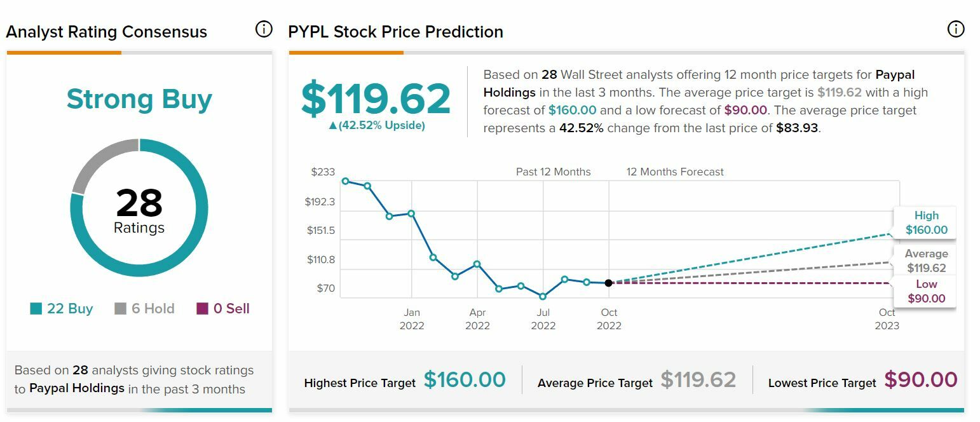
Task: Select the 6 Hold legend label
Action: click(x=153, y=309)
